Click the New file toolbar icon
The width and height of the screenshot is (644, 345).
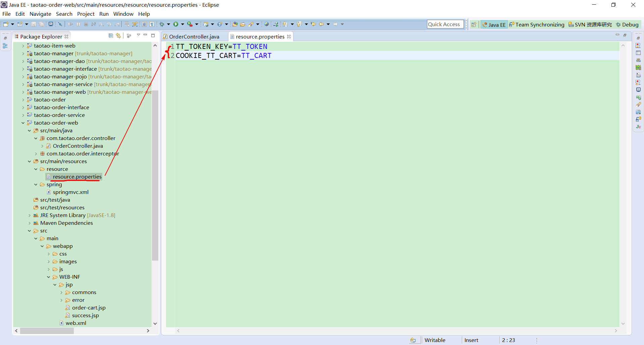(6, 24)
